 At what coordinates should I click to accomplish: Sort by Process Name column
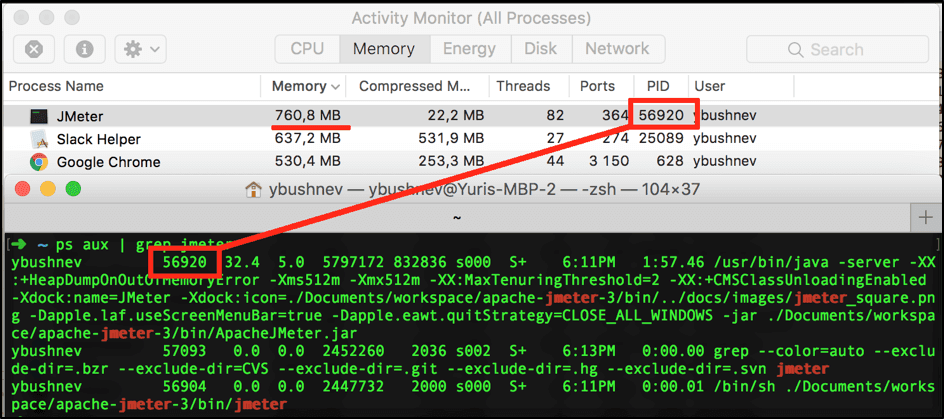[x=57, y=86]
